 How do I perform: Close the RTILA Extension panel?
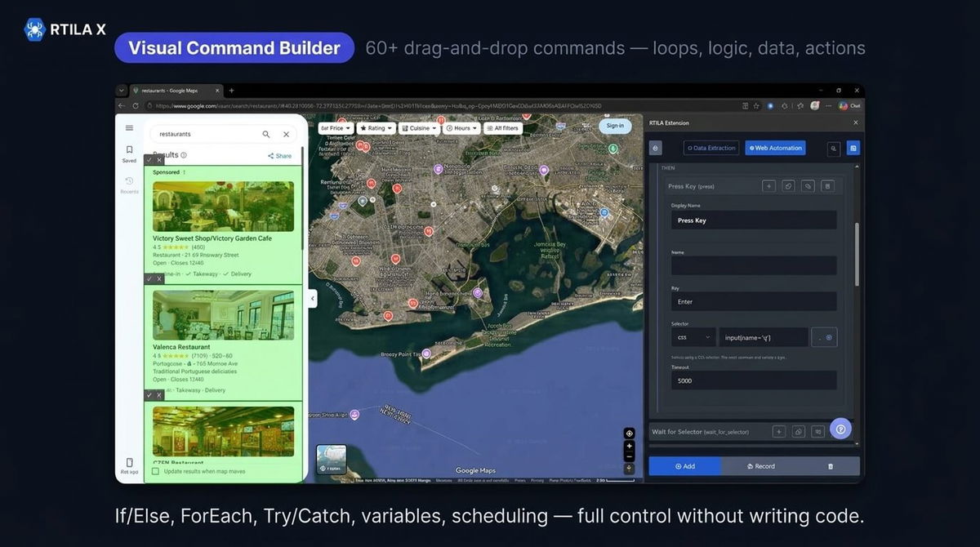click(x=855, y=122)
